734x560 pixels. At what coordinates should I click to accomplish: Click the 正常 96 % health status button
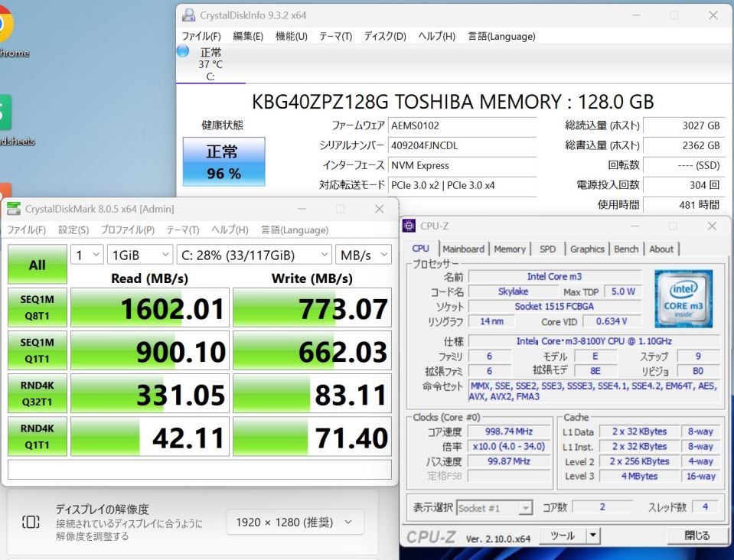click(x=223, y=161)
